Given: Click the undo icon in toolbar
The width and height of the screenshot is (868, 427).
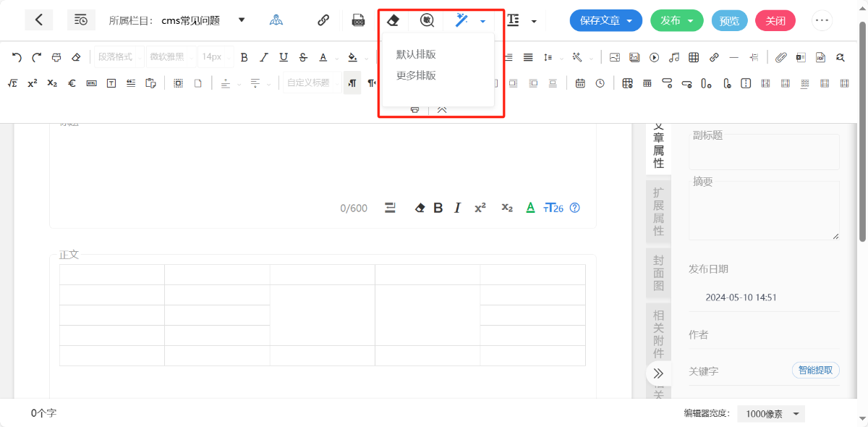Looking at the screenshot, I should (17, 57).
